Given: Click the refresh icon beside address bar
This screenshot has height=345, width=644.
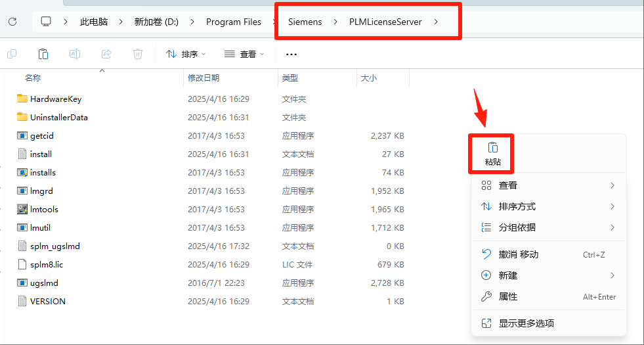Looking at the screenshot, I should coord(12,22).
